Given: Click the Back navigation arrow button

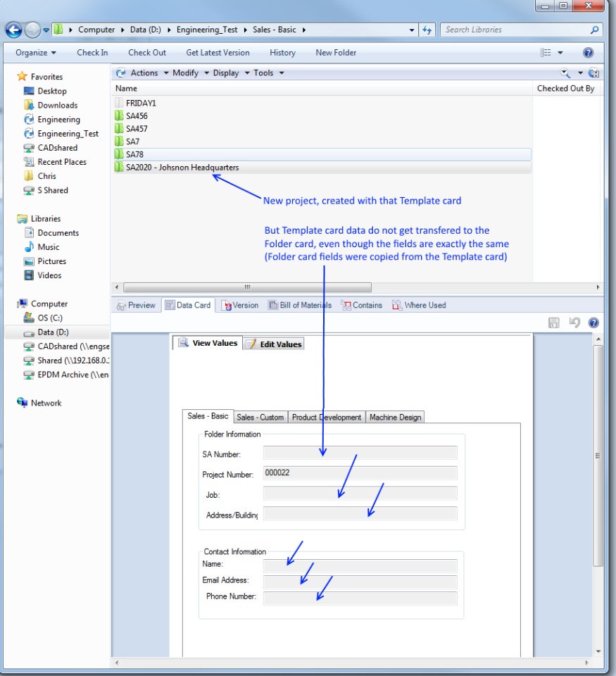Looking at the screenshot, I should click(x=13, y=30).
